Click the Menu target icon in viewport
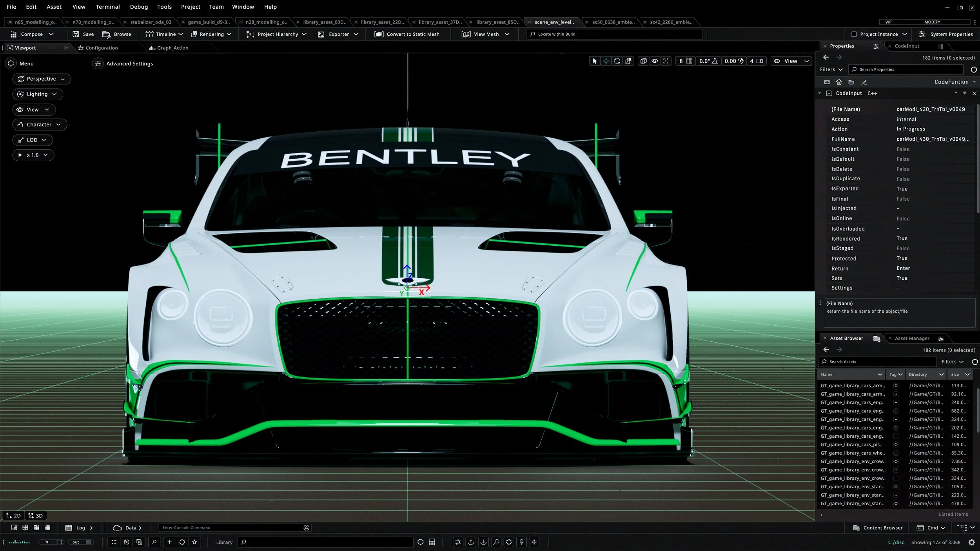The image size is (980, 551). tap(11, 63)
